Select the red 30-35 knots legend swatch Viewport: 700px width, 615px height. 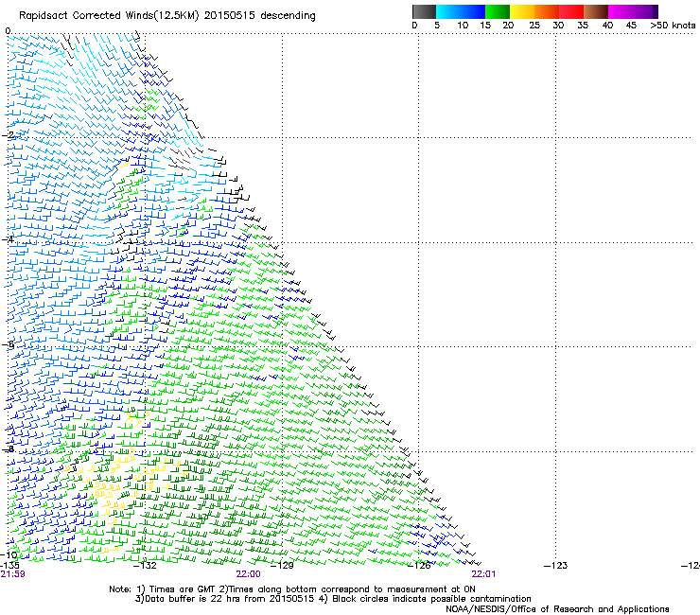coord(571,11)
